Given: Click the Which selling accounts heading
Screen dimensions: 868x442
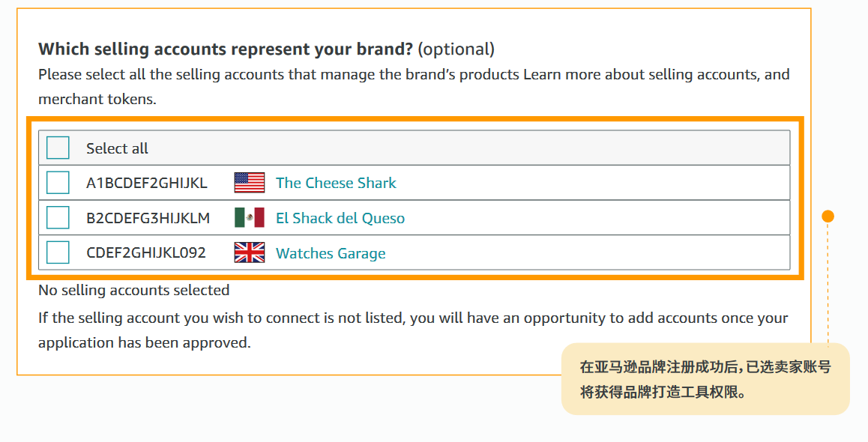Looking at the screenshot, I should [x=226, y=49].
